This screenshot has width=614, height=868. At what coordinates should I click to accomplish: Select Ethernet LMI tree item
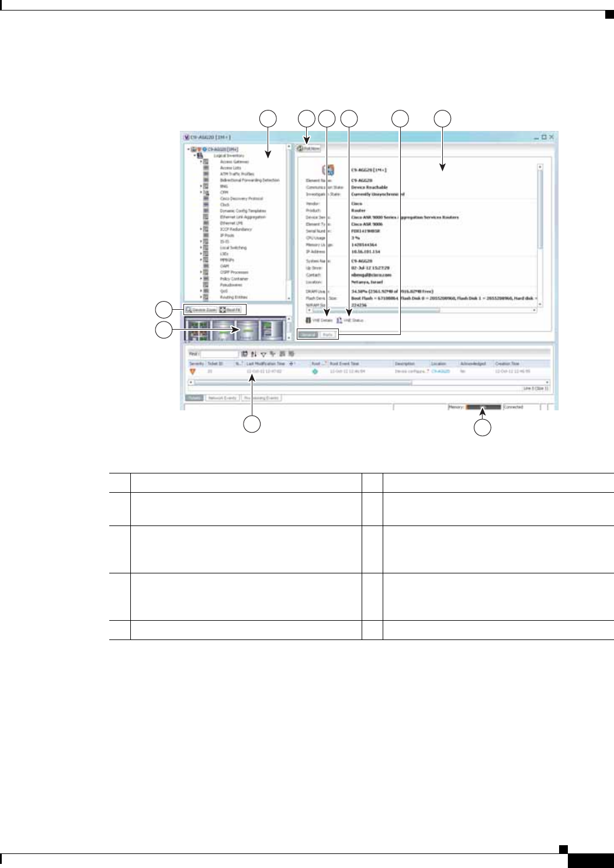point(231,223)
